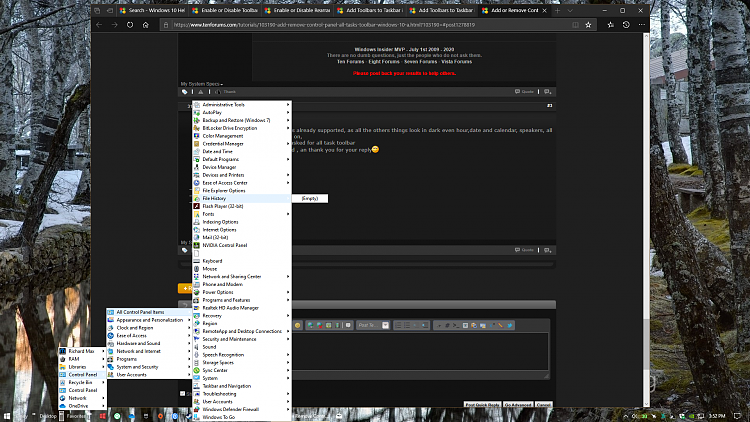Screen dimensions: 750x422
Task: Click the Fonts icon in menu
Action: tap(197, 214)
